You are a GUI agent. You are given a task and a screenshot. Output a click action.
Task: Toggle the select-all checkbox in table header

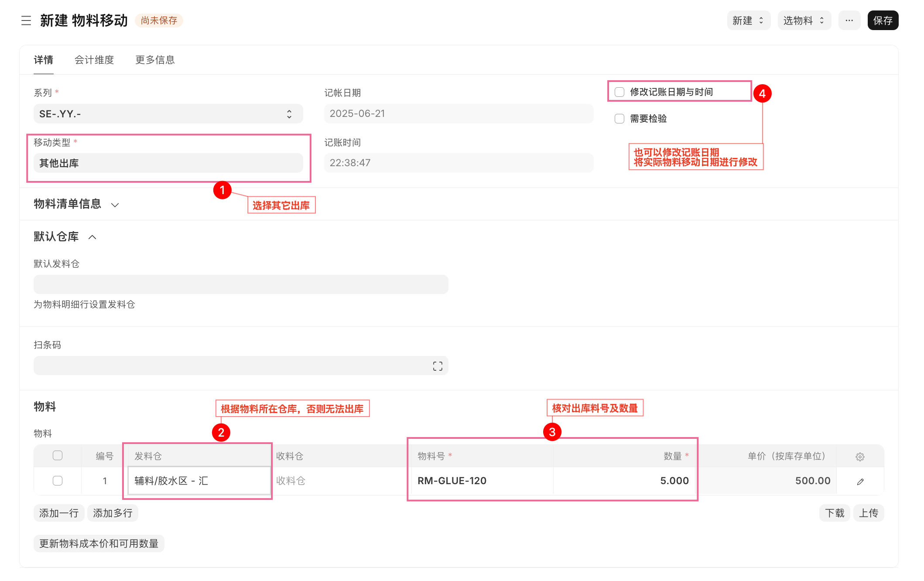(58, 455)
